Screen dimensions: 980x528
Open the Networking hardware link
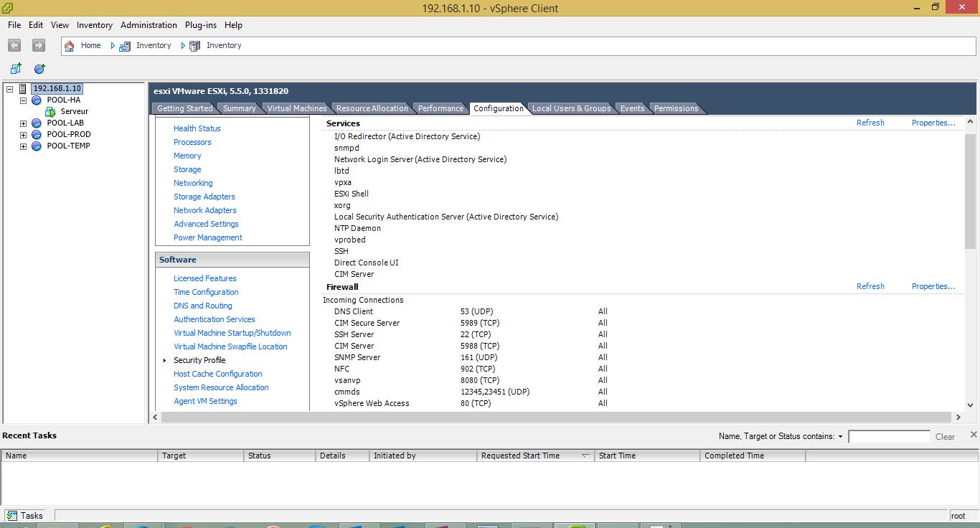pyautogui.click(x=193, y=183)
